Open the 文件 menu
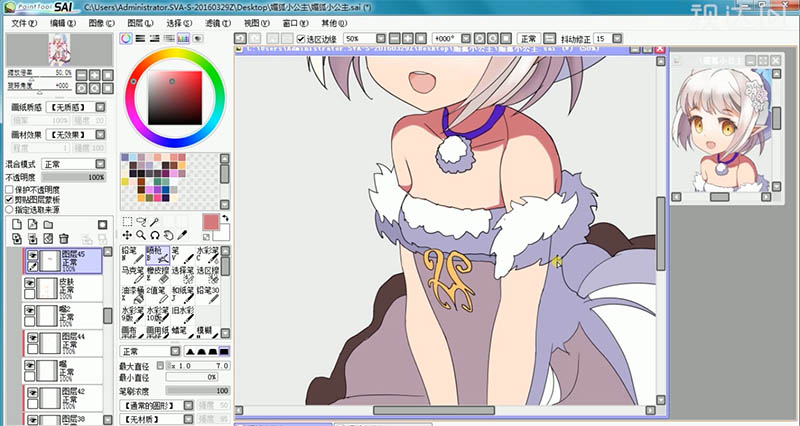The height and width of the screenshot is (426, 800). 24,23
